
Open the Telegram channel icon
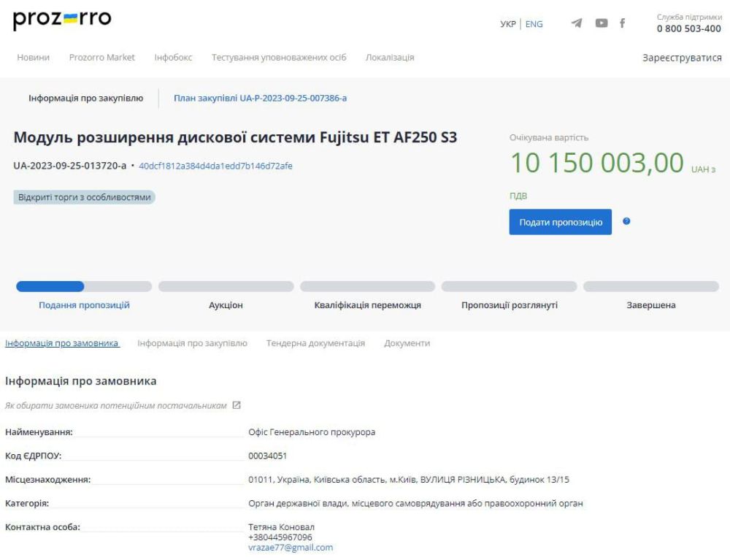click(577, 23)
